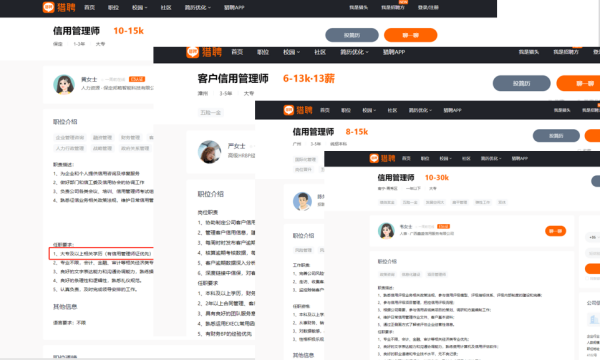
Task: Click the Liepin logo on the 6-13k page
Action: coord(204,52)
